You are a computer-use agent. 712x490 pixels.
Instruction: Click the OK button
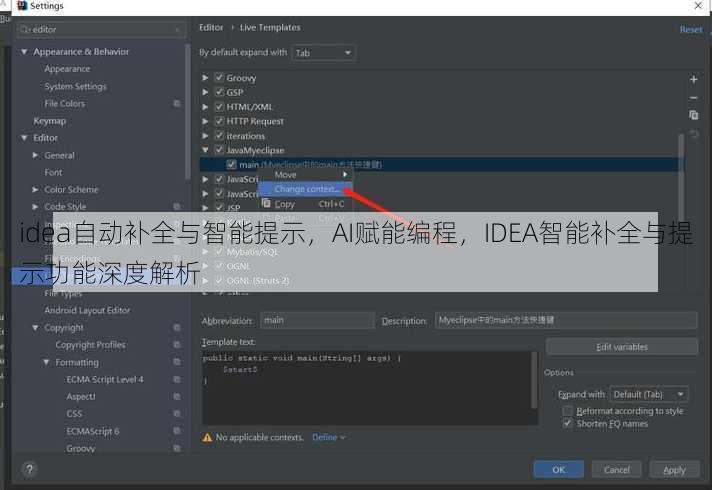pyautogui.click(x=559, y=469)
